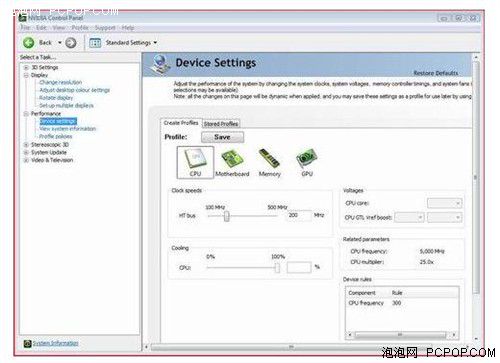Switch to the Stored Profiles tab
The image size is (500, 363).
221,124
